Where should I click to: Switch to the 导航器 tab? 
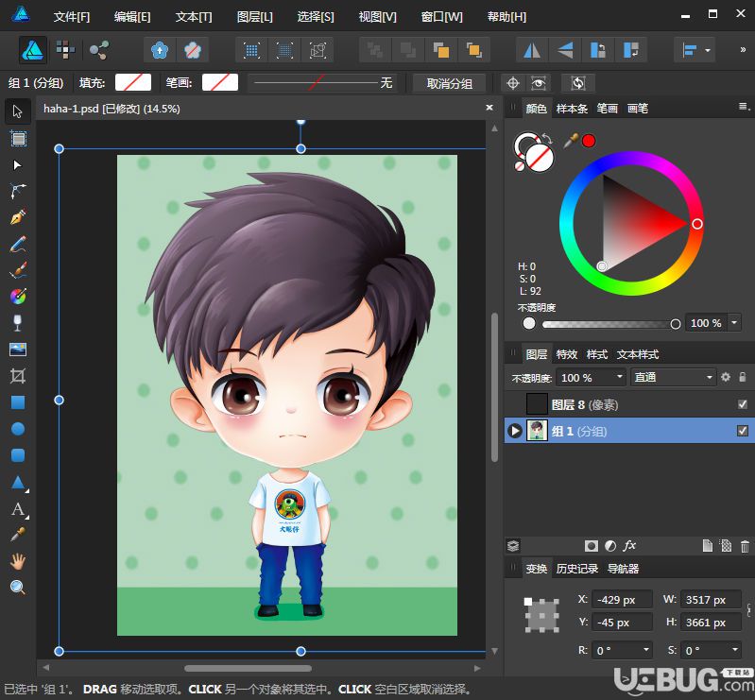coord(623,569)
